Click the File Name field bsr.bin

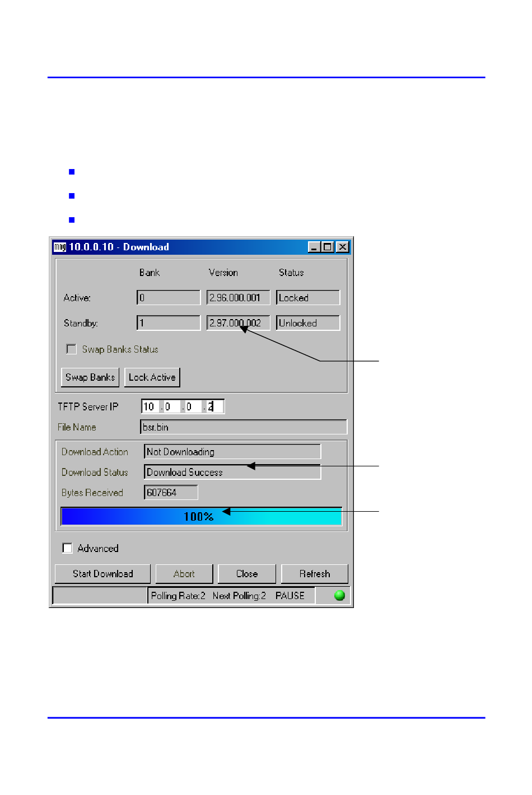243,427
